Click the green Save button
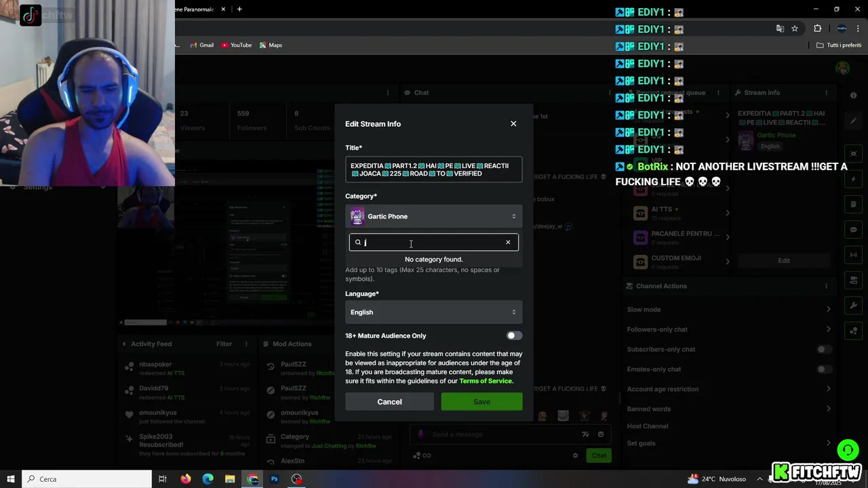This screenshot has height=488, width=868. click(x=481, y=402)
